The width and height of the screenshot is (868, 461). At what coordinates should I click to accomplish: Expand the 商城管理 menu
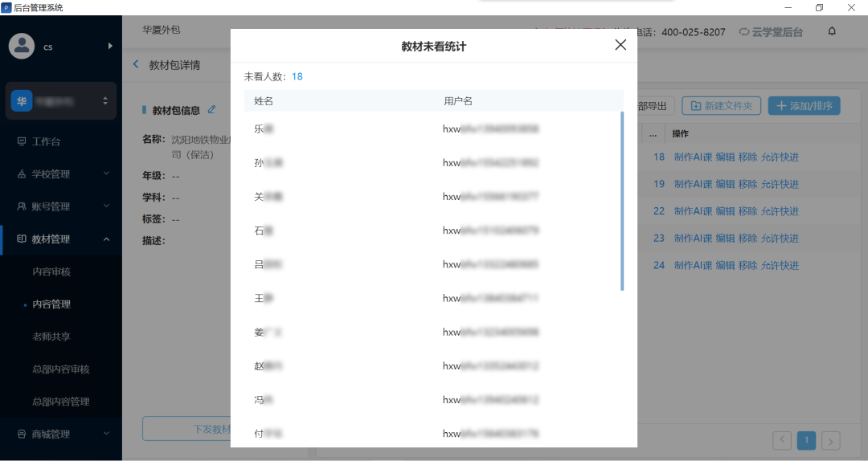[x=61, y=434]
